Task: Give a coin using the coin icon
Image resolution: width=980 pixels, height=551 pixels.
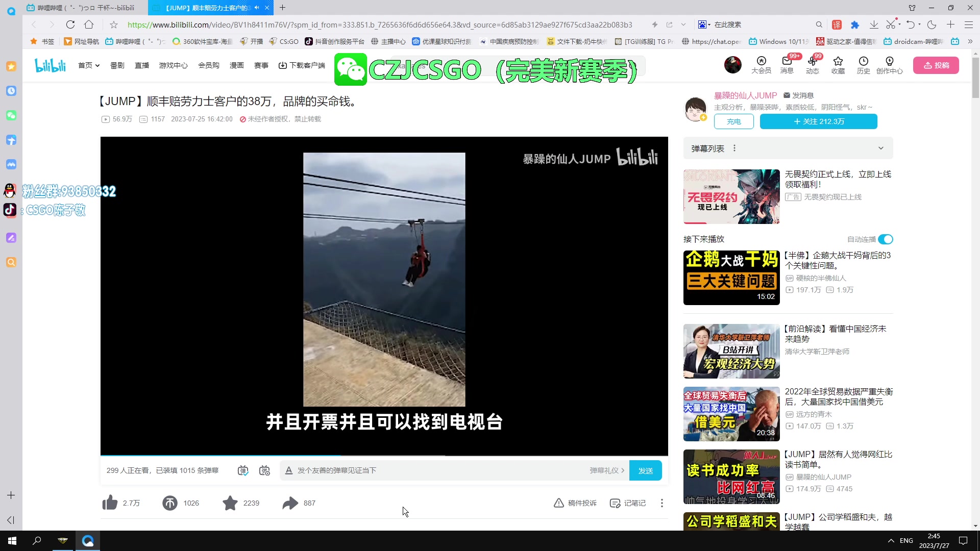Action: pos(170,503)
